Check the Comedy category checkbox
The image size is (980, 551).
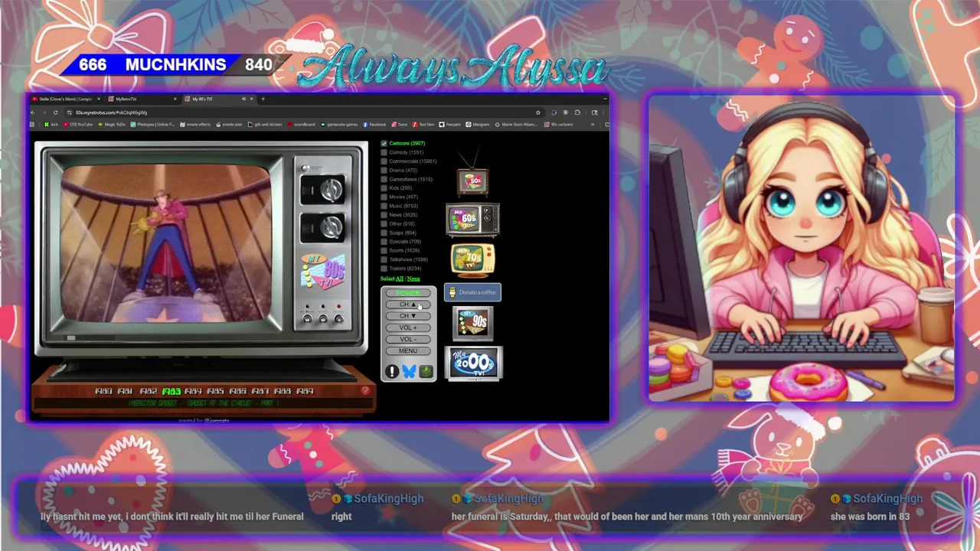pos(384,152)
